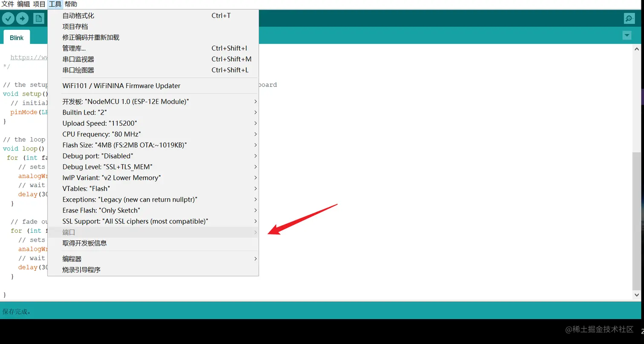This screenshot has height=344, width=644.
Task: Open the 帮助 menu
Action: pos(71,4)
